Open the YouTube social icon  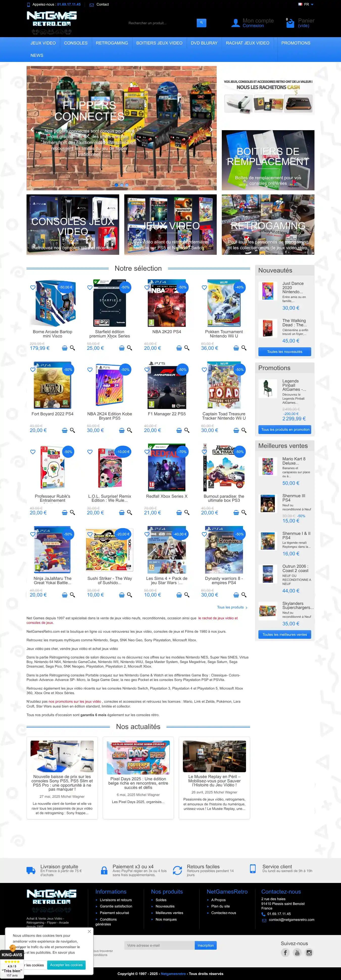[x=297, y=953]
